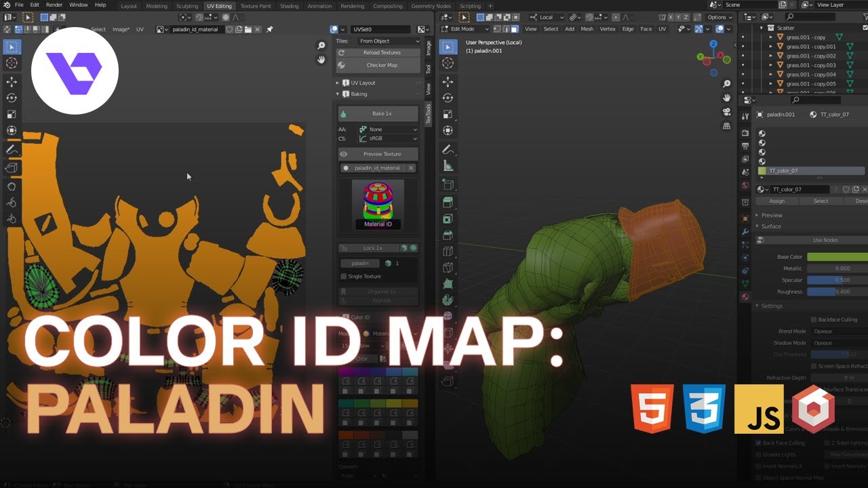
Task: Activate the Rotate tool in UV editor
Action: 12,98
